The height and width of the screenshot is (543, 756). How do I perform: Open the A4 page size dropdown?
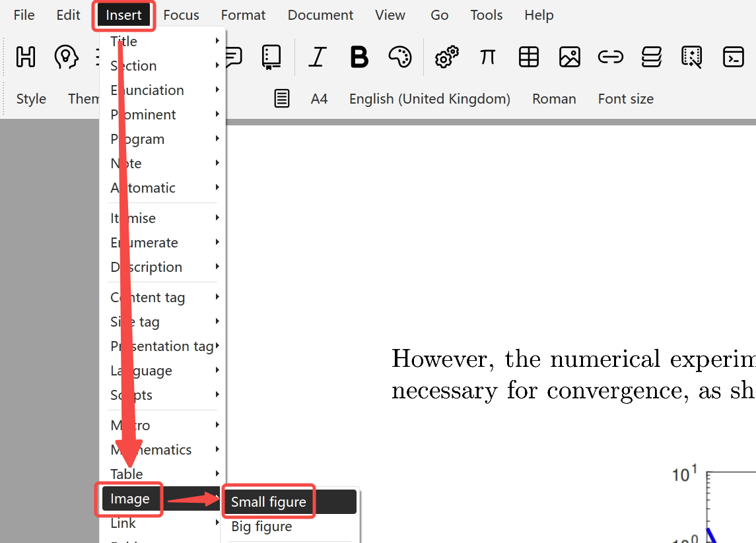(x=319, y=99)
